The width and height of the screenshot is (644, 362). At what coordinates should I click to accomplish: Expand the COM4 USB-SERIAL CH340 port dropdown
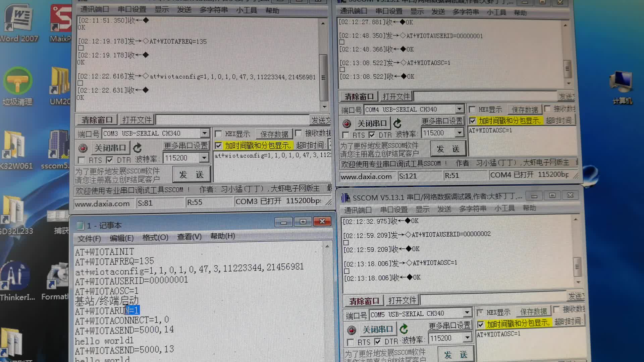[x=459, y=109]
